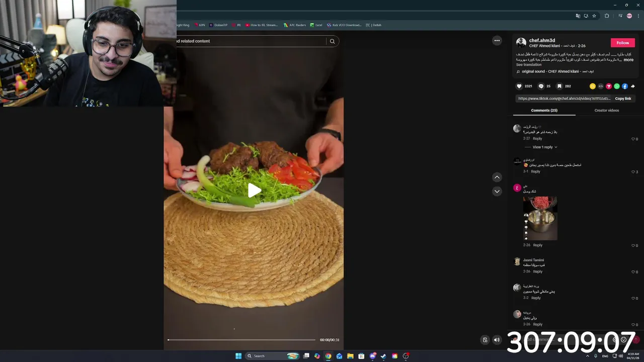The width and height of the screenshot is (644, 362).
Task: Click the emoji icon in comment box
Action: click(x=623, y=339)
